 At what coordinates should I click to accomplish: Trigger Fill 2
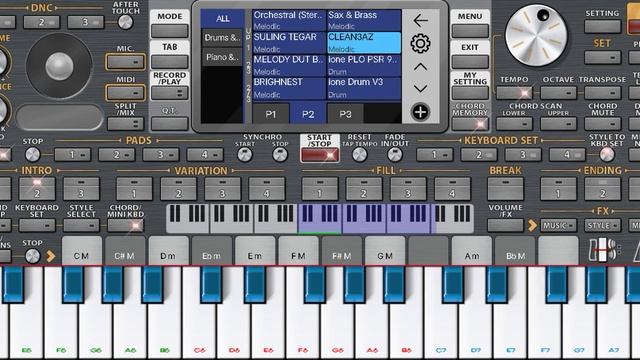pyautogui.click(x=364, y=188)
